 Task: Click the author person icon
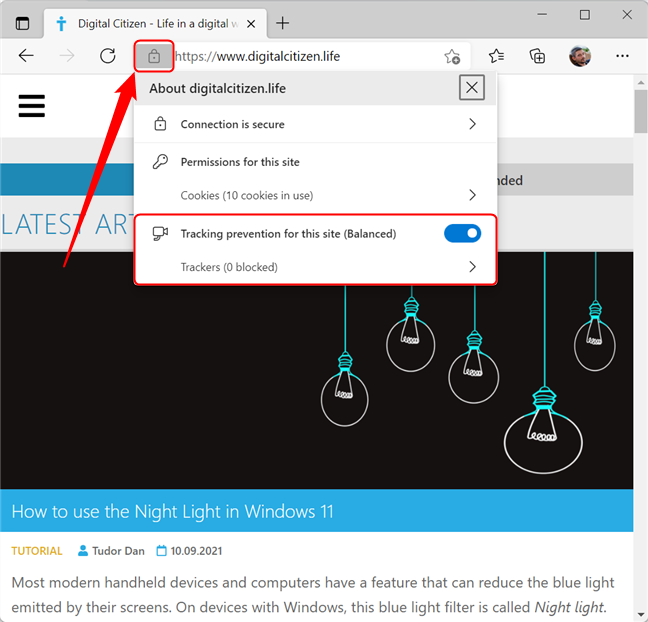coord(83,551)
